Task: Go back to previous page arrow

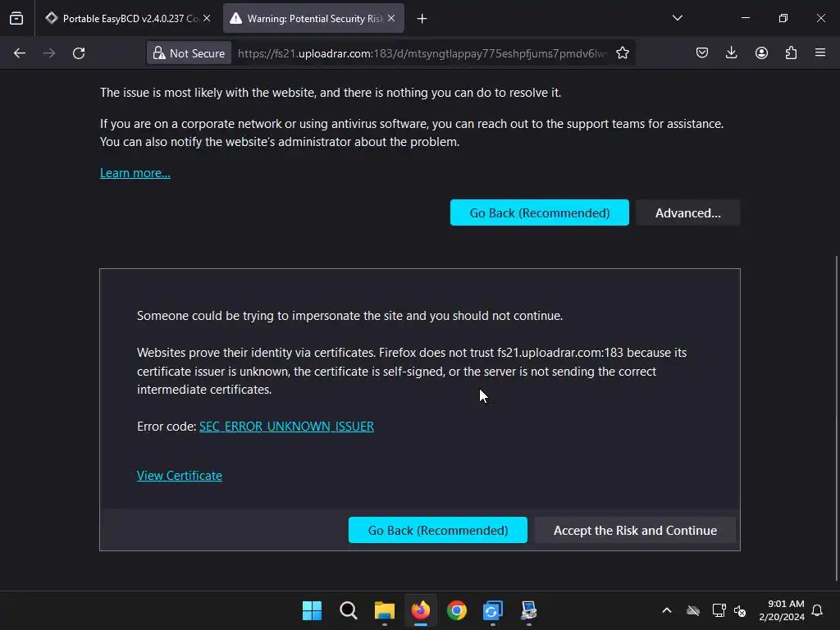Action: 20,53
